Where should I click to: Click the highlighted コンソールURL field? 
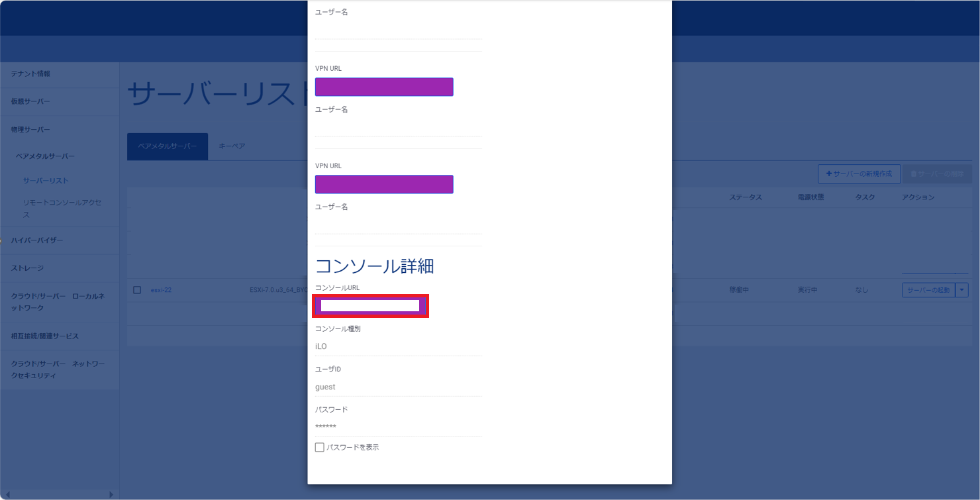(370, 306)
